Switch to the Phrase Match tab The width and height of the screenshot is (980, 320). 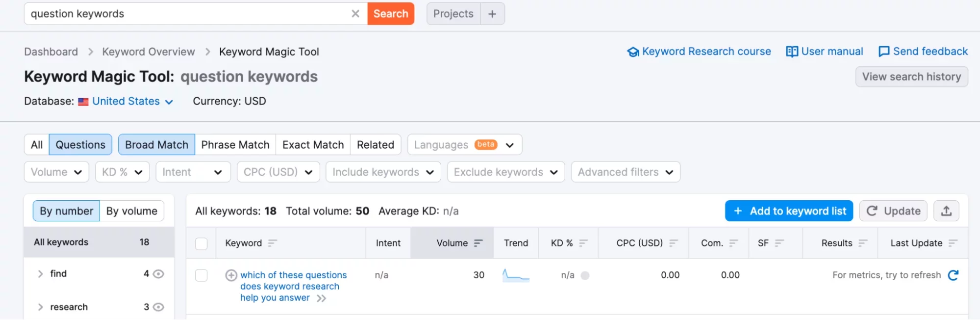[x=235, y=145]
